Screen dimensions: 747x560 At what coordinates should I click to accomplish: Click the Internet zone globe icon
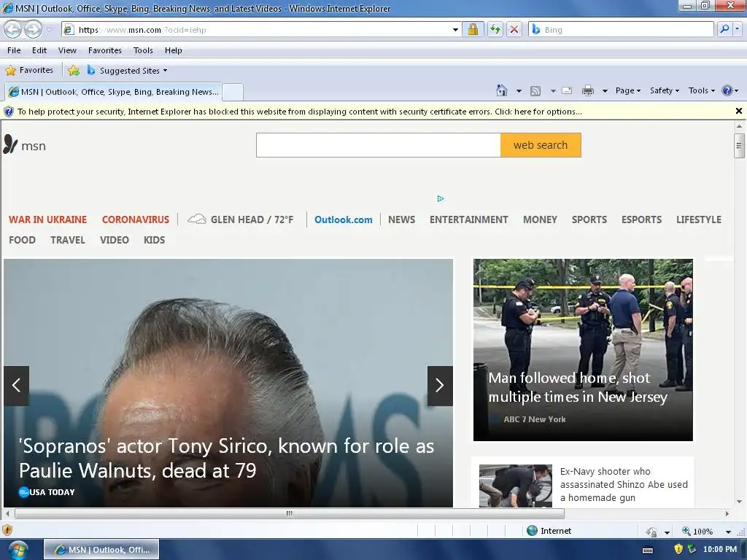pyautogui.click(x=532, y=531)
